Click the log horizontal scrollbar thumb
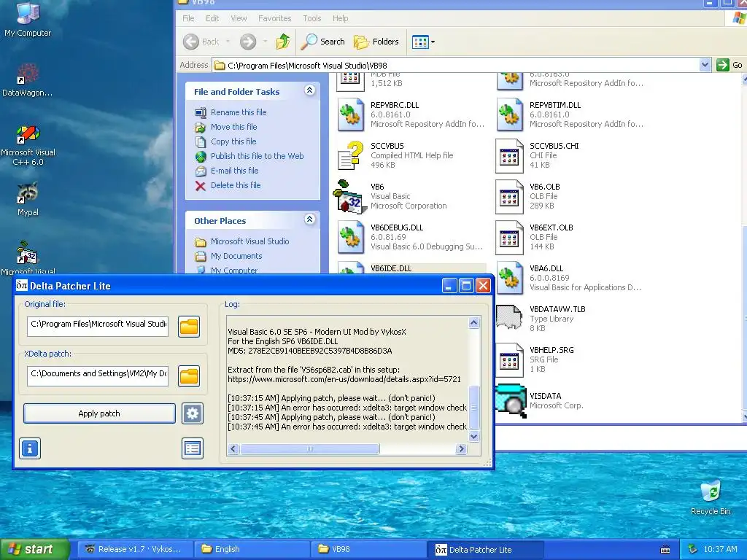Image resolution: width=747 pixels, height=560 pixels. (x=309, y=448)
